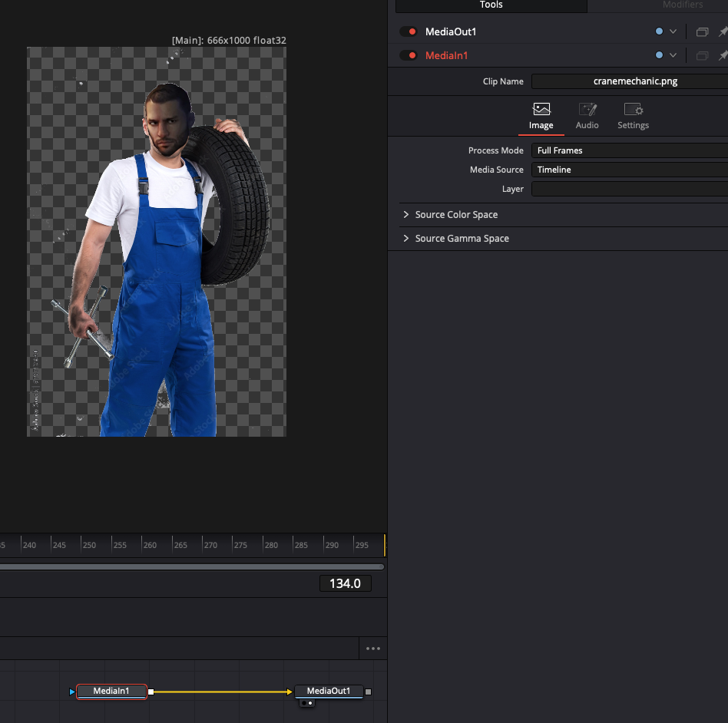The height and width of the screenshot is (723, 728).
Task: Toggle the MediaOut1 enable switch
Action: pyautogui.click(x=408, y=32)
